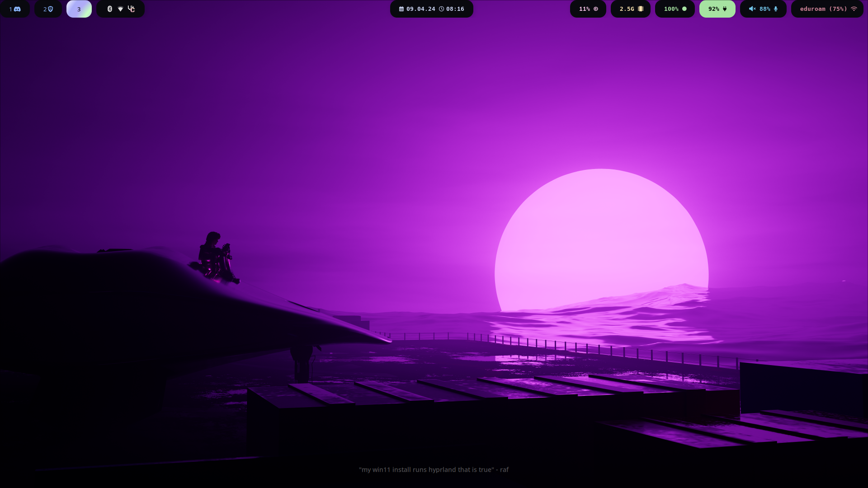Select active workspace 3
The image size is (868, 488).
click(x=79, y=9)
